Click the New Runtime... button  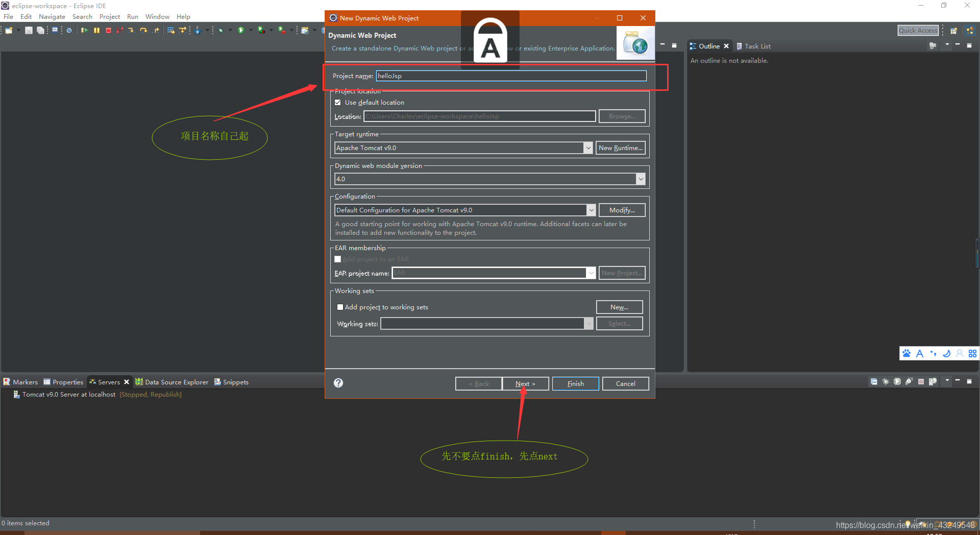(x=620, y=148)
